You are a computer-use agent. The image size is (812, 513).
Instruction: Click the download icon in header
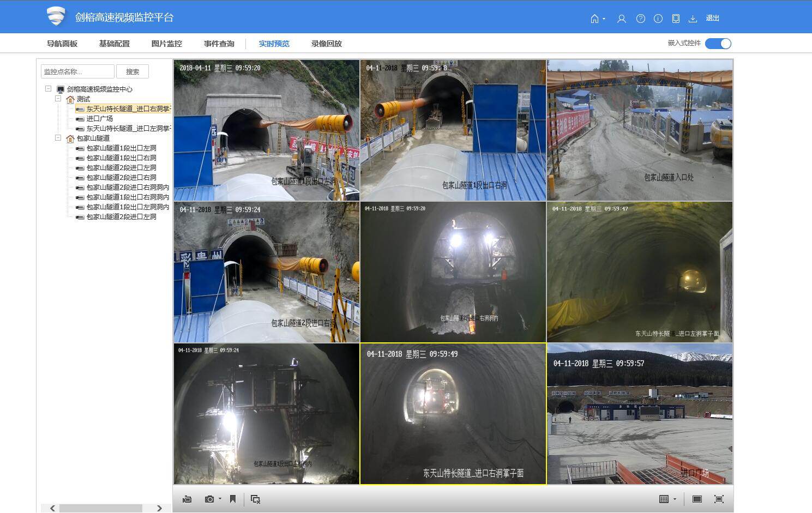coord(693,19)
